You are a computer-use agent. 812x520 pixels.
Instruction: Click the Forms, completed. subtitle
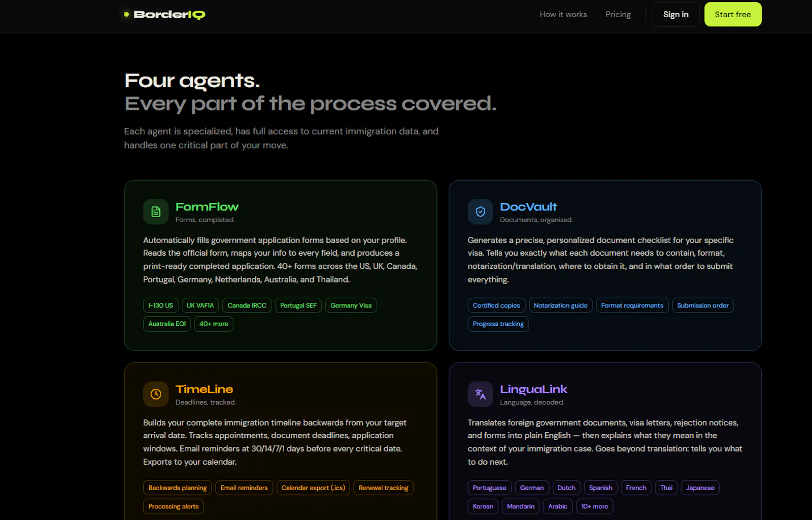(205, 220)
